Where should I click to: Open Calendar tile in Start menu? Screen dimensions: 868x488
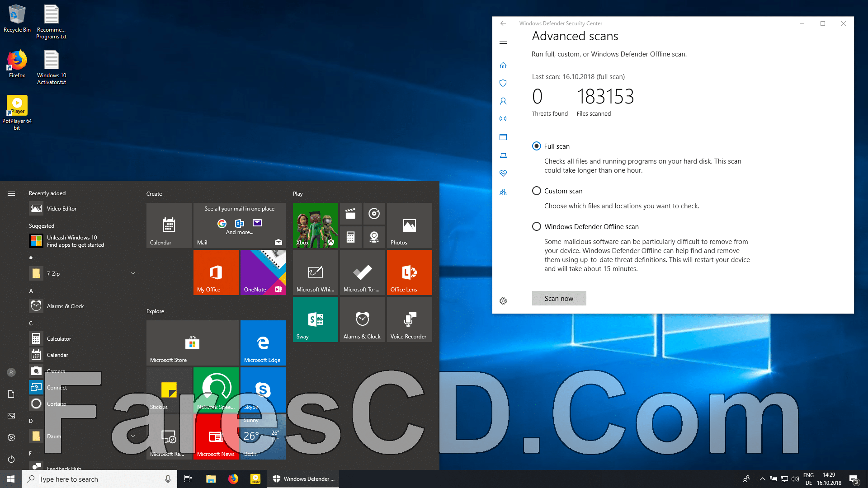[169, 225]
